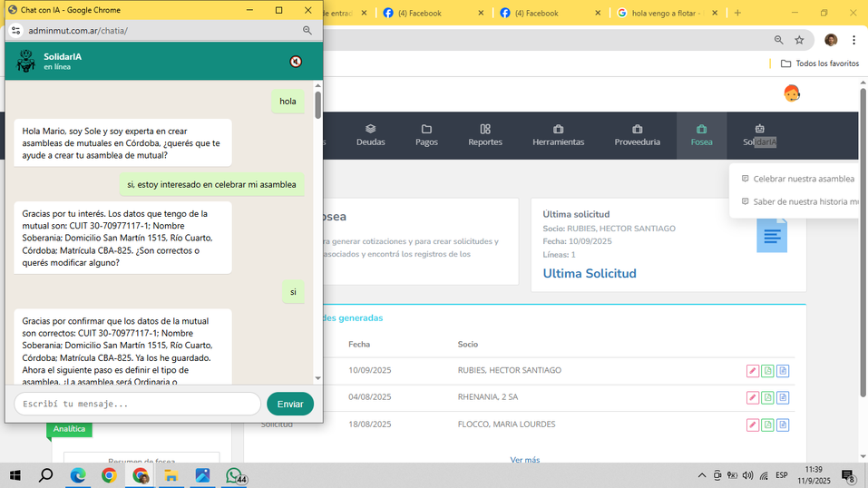Edit the RUBIES, HECTOR SANTIAGO row with pencil

click(752, 371)
